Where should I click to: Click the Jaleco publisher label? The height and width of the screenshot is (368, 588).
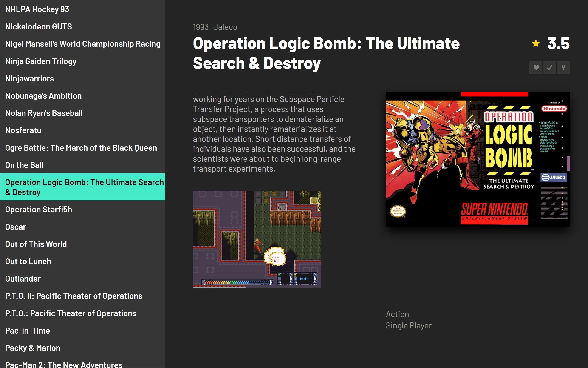click(225, 27)
